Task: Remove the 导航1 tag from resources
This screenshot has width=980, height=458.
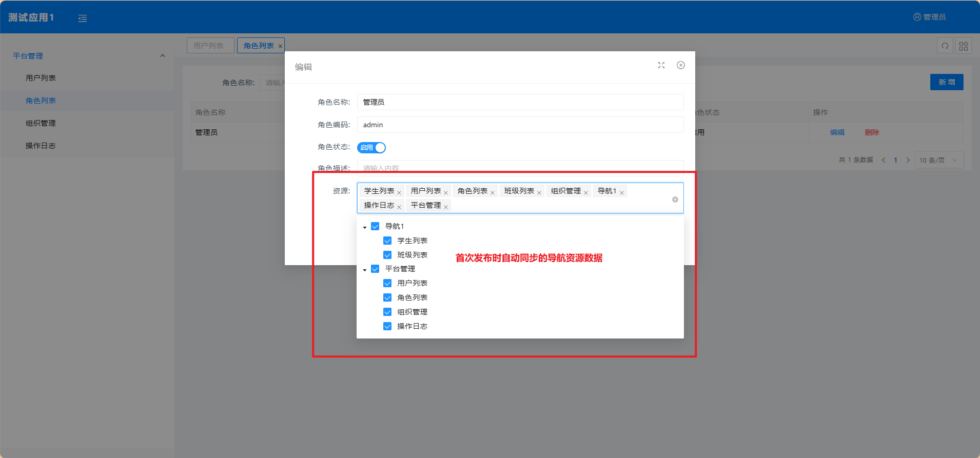Action: [621, 193]
